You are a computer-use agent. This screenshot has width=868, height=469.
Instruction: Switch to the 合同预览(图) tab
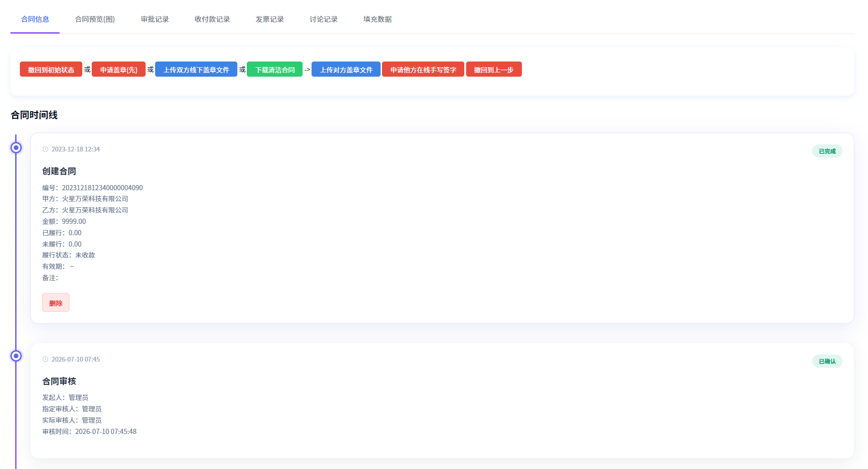pyautogui.click(x=95, y=19)
